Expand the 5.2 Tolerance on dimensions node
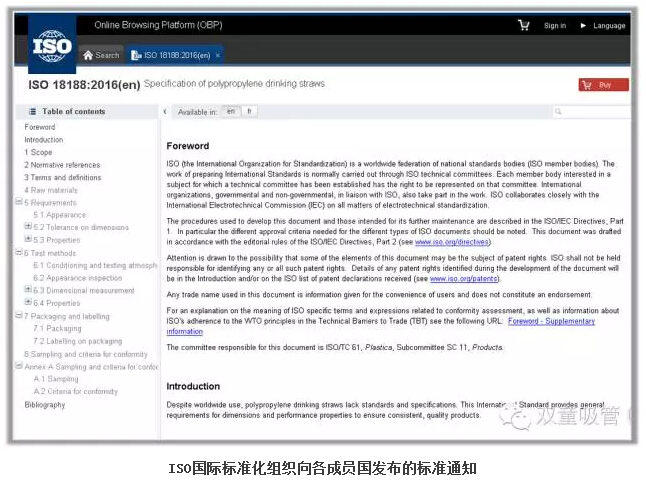This screenshot has width=646, height=482. (28, 227)
